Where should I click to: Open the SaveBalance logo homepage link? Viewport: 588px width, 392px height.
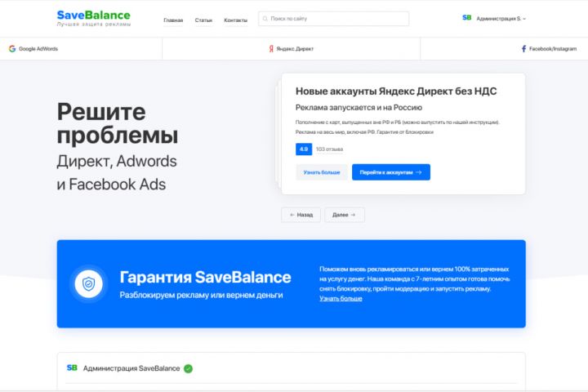point(94,18)
